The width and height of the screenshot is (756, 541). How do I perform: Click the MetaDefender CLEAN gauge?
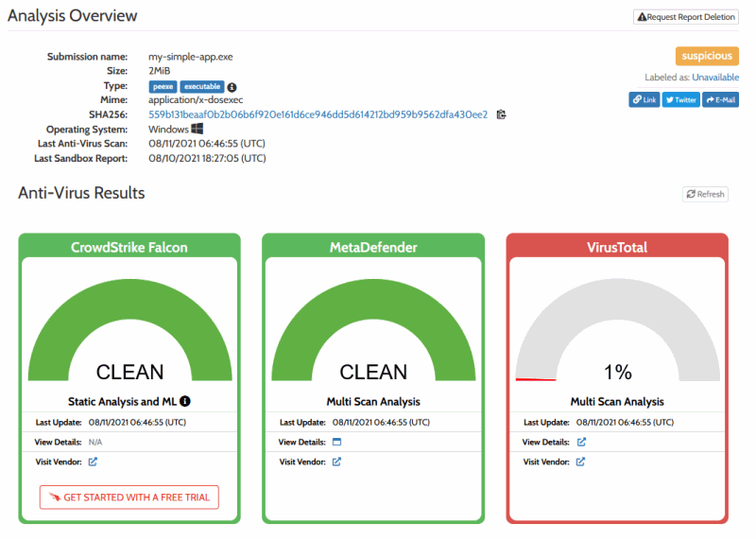point(373,331)
